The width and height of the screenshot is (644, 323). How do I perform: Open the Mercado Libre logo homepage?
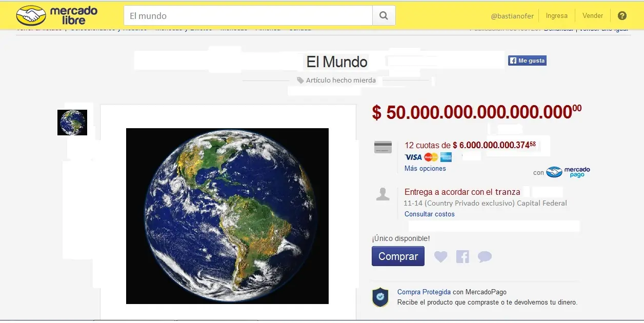coord(57,16)
